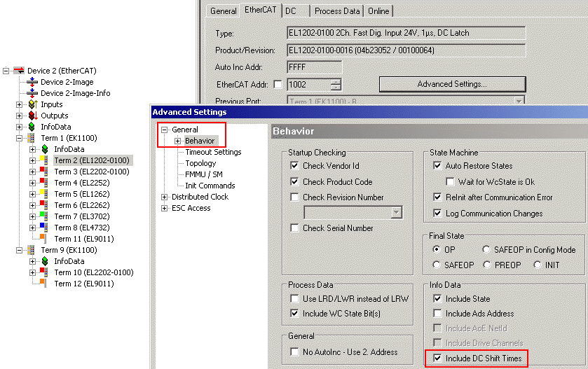
Task: Click the Advanced Settings... button
Action: click(x=452, y=84)
